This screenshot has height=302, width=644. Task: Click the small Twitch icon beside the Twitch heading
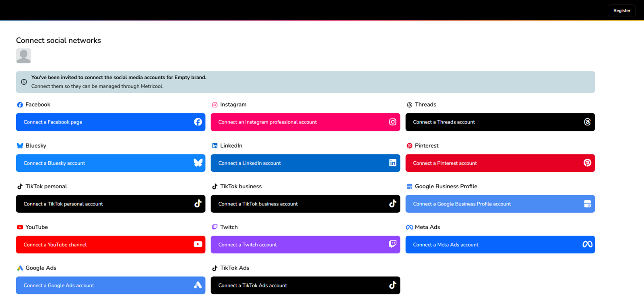(x=215, y=227)
